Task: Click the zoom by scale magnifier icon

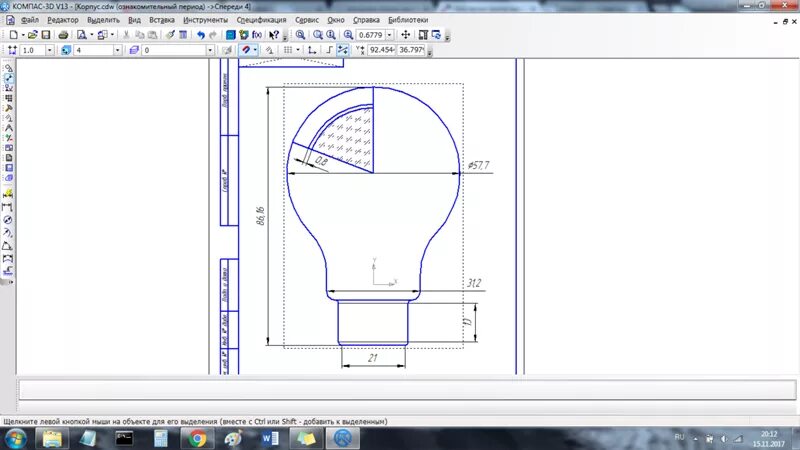Action: (348, 35)
